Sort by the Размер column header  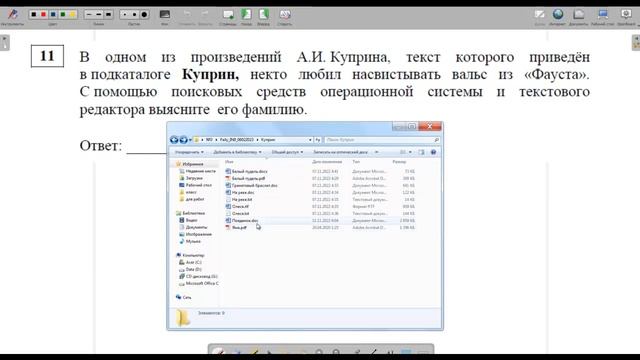399,162
